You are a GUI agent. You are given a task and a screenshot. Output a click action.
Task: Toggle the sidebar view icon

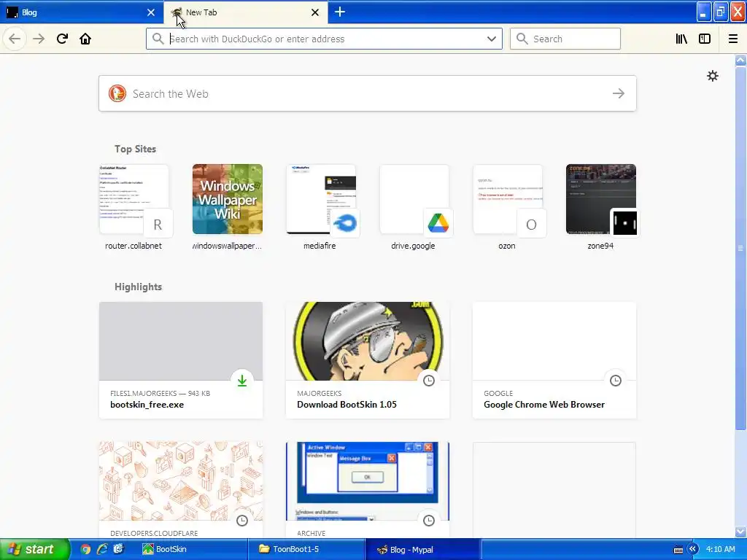point(705,39)
